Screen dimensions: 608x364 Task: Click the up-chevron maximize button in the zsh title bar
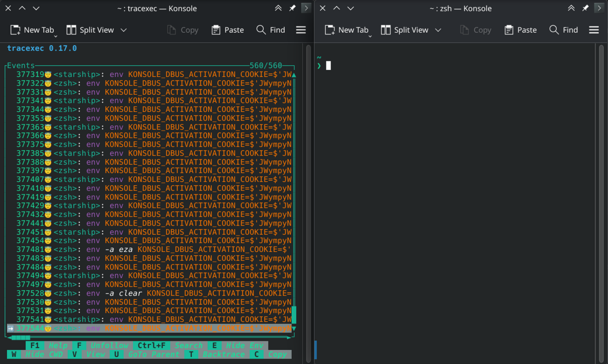point(336,8)
